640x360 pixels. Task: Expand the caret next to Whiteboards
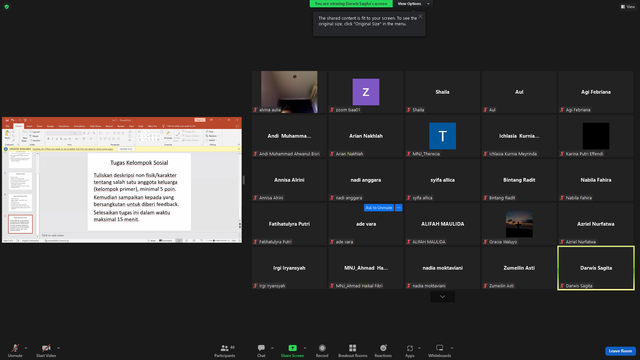coord(452,348)
